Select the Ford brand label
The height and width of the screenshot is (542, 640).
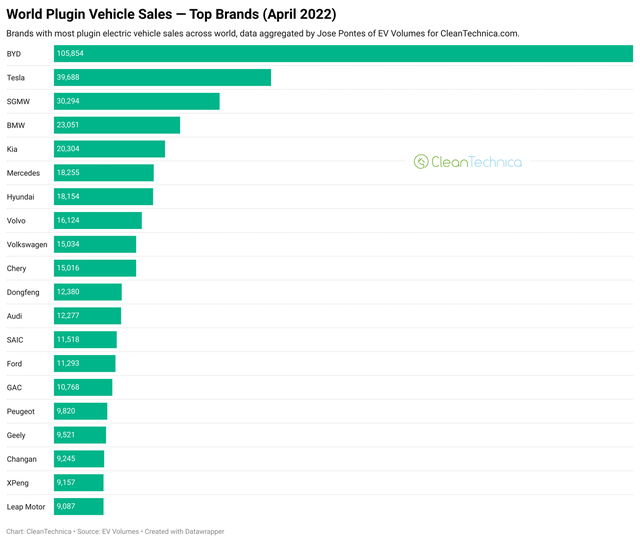15,364
